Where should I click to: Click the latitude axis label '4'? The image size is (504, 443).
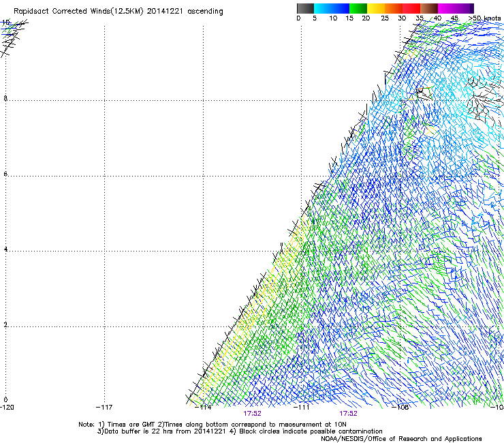[5, 249]
